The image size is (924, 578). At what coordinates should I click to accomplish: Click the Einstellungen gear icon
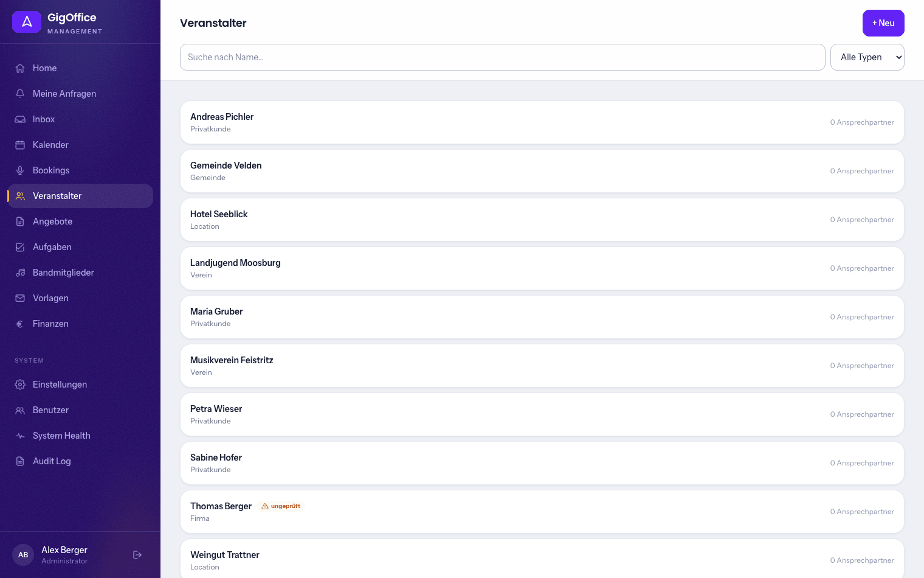[x=20, y=385]
